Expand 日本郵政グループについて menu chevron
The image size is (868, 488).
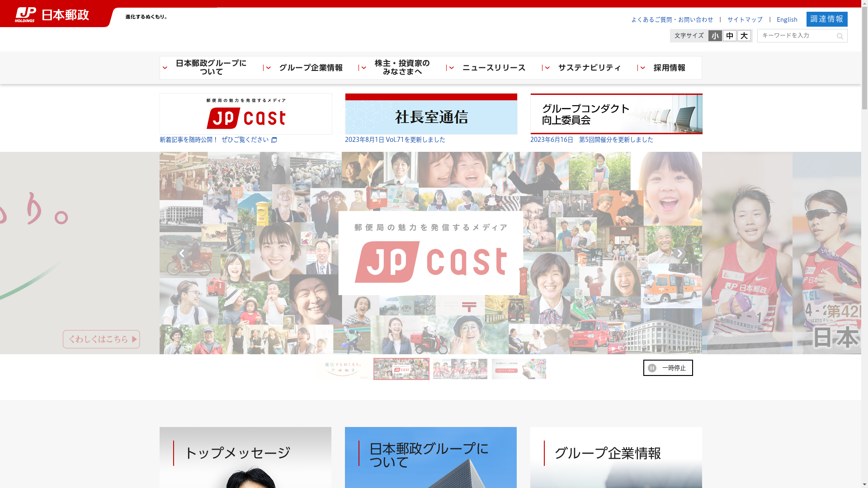click(165, 68)
